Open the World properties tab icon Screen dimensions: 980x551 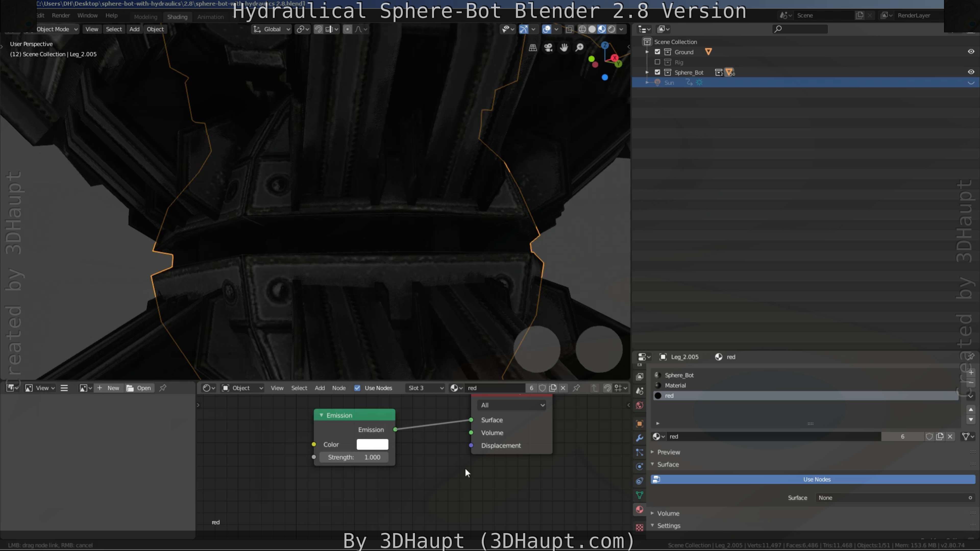tap(640, 405)
